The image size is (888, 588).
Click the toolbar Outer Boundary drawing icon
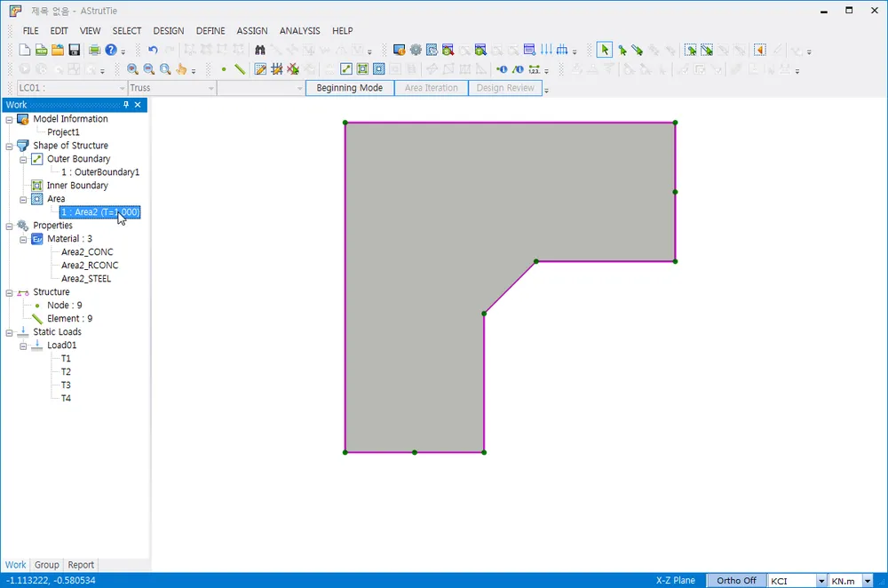pos(346,69)
